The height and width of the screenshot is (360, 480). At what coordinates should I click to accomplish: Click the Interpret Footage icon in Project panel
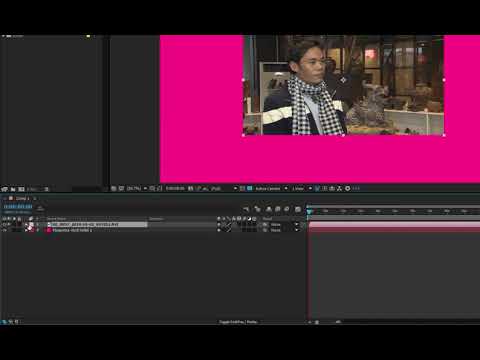click(x=4, y=189)
